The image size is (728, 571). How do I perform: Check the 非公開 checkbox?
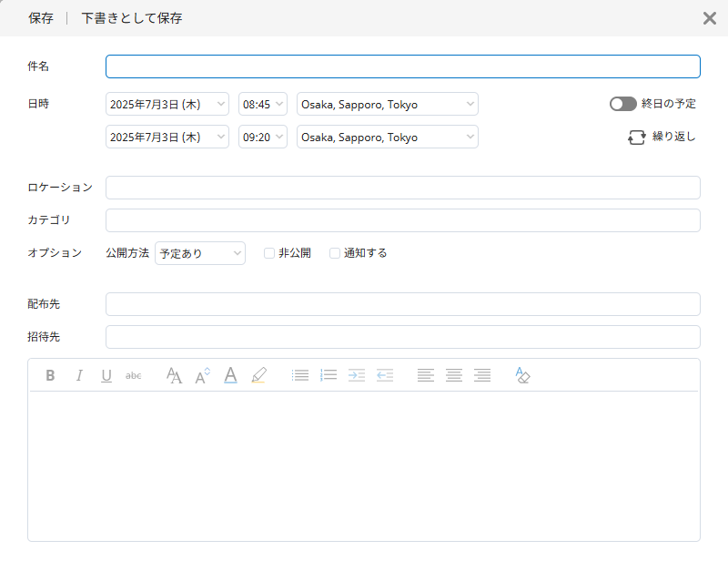click(269, 253)
